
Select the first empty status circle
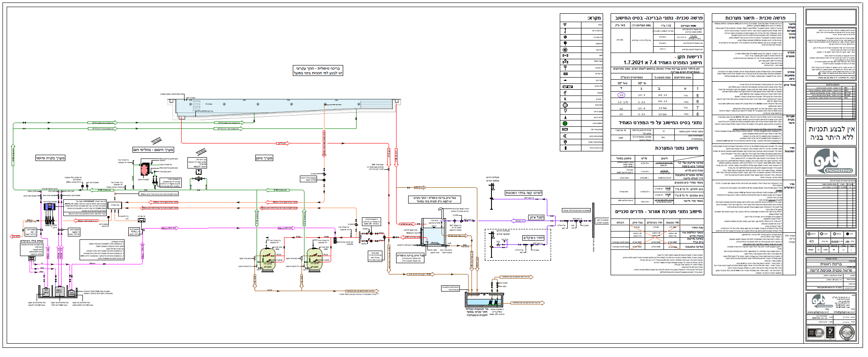coord(809,234)
